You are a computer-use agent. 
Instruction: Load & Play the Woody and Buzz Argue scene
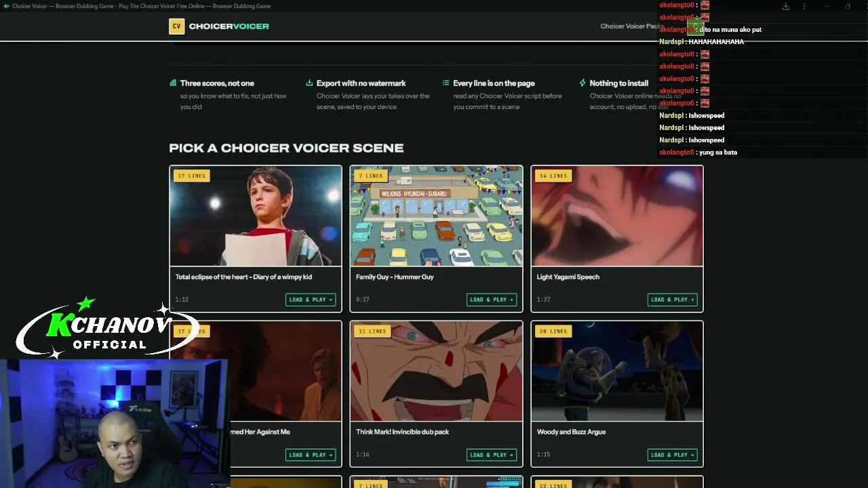pyautogui.click(x=673, y=455)
